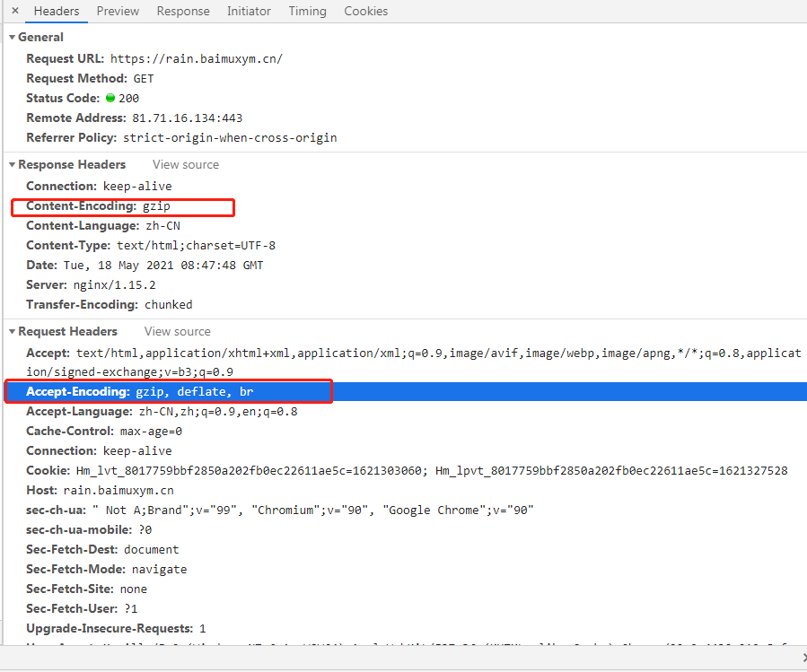807x672 pixels.
Task: Open the Preview tab
Action: (118, 11)
